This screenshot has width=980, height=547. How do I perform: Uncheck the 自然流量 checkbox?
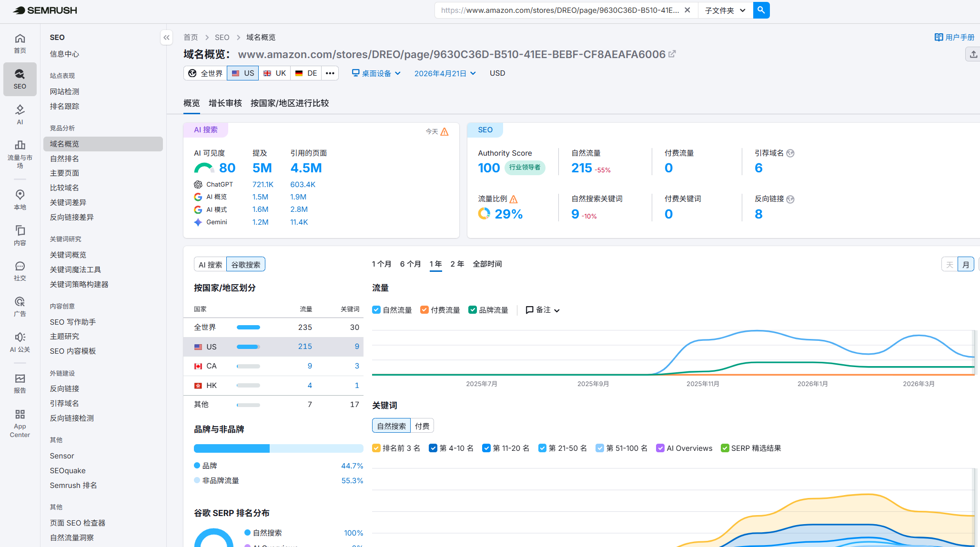pyautogui.click(x=376, y=310)
